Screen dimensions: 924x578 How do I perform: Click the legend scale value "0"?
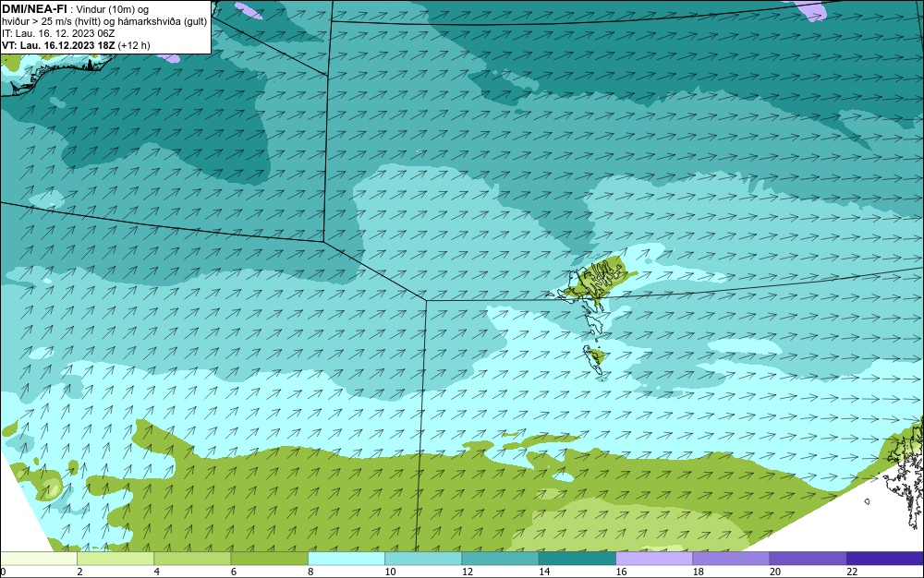coord(3,572)
